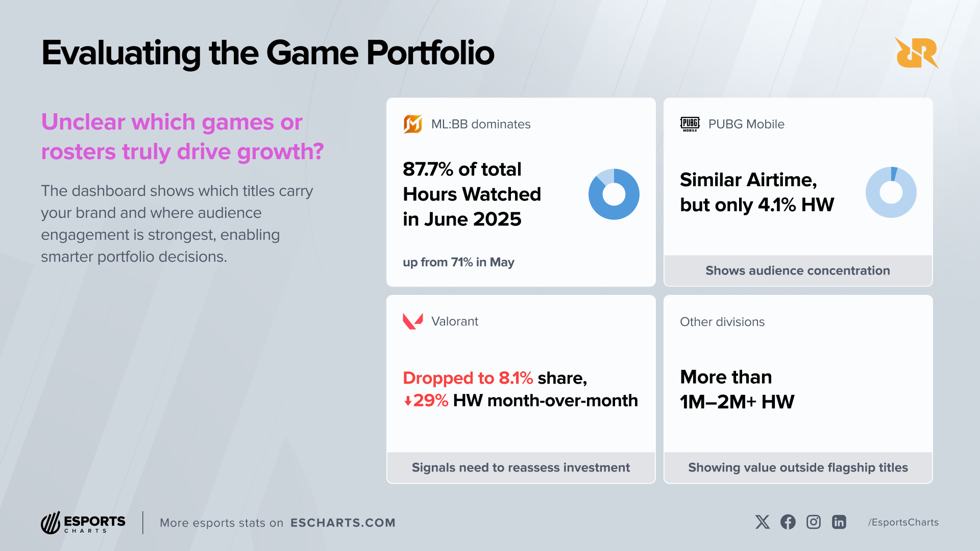Click the 'Shows audience concentration' banner
980x551 pixels.
click(797, 270)
